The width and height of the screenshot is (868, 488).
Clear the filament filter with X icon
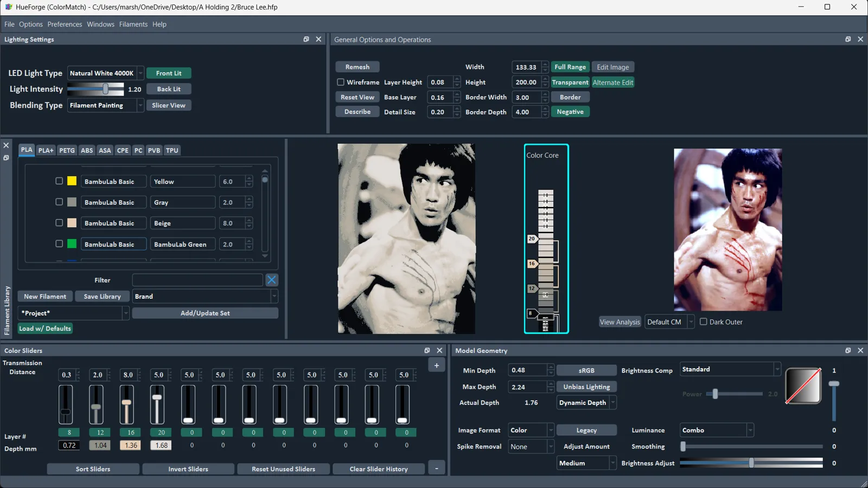pyautogui.click(x=272, y=280)
